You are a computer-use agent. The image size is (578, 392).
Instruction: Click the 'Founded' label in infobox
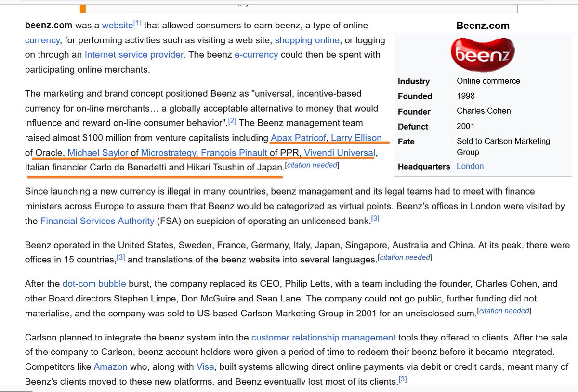coord(415,96)
